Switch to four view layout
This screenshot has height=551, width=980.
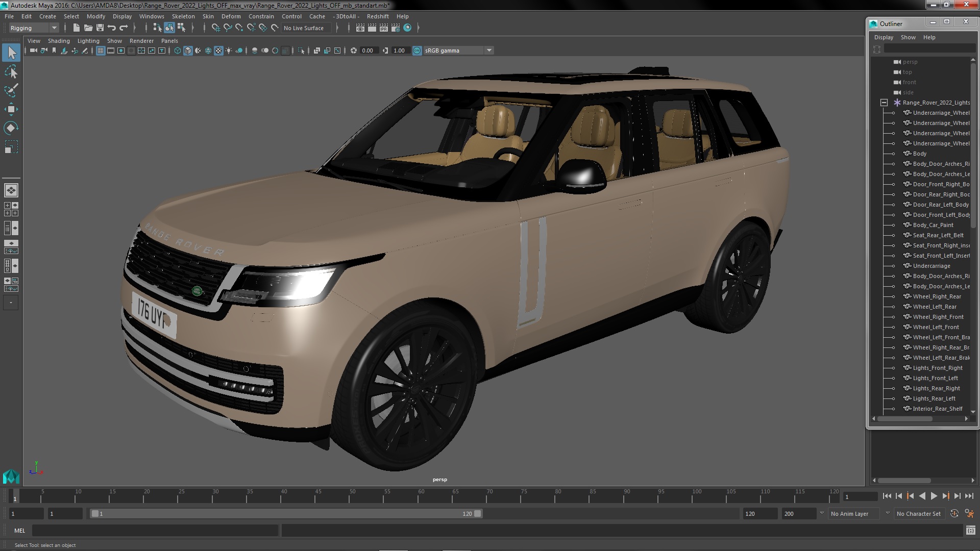coord(11,209)
